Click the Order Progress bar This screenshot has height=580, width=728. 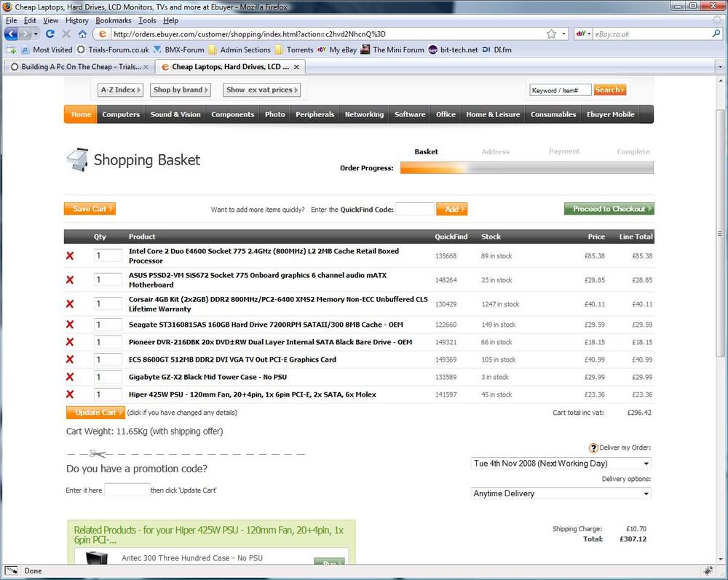click(x=527, y=168)
